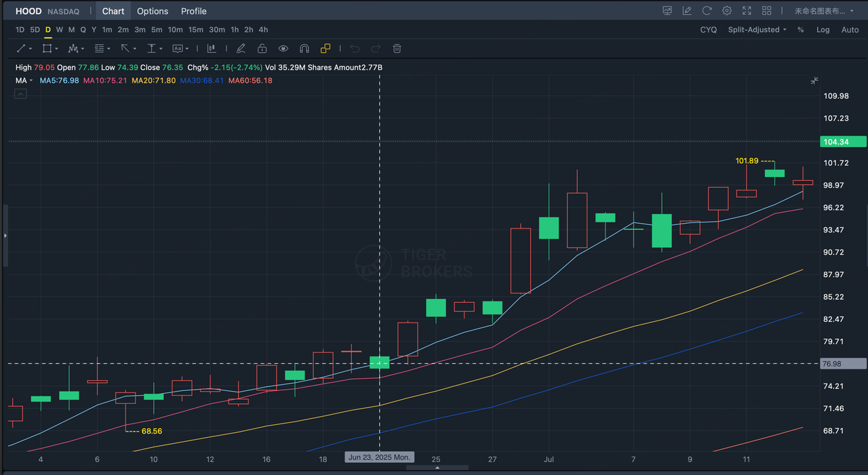This screenshot has width=868, height=475.
Task: Click the collapse arrows icon above price axis
Action: tap(814, 81)
